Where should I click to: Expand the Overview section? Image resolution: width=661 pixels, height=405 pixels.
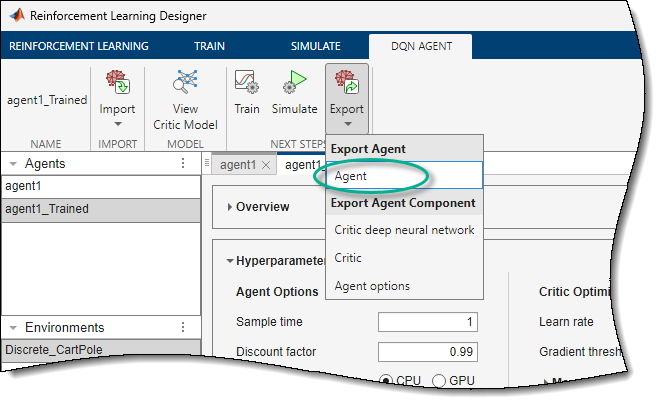tap(230, 207)
